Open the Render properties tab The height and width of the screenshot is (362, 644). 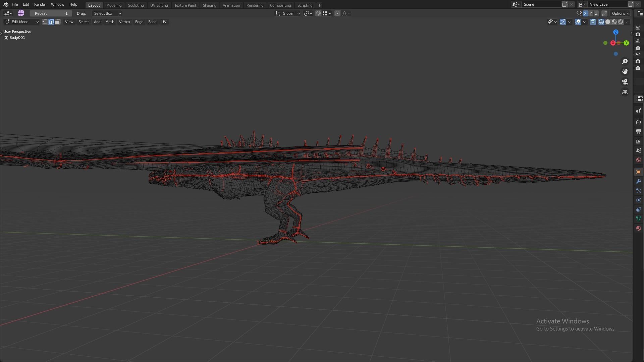tap(639, 122)
